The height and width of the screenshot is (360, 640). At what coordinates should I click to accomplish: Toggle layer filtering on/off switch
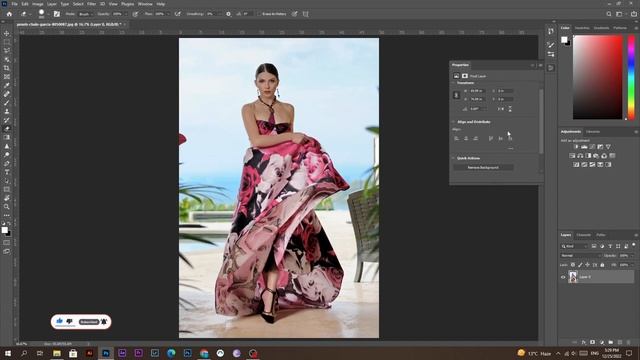pos(633,245)
